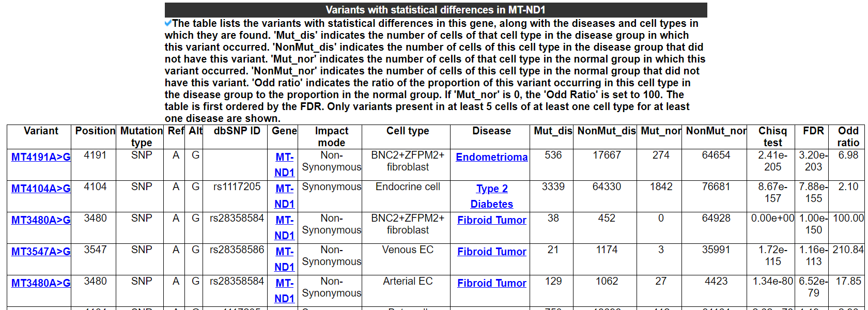The width and height of the screenshot is (868, 310).
Task: Click the Odd ratio column header
Action: click(848, 137)
